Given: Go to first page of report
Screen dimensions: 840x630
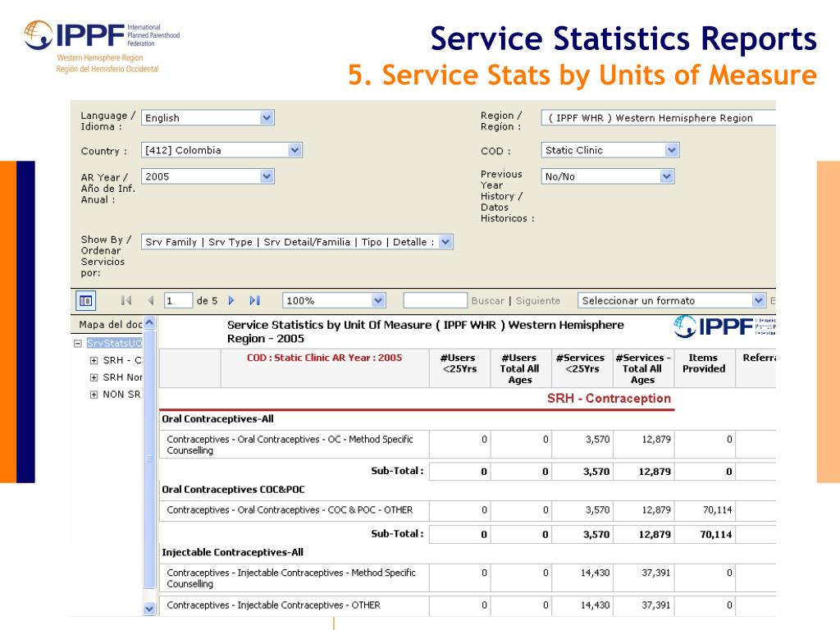Looking at the screenshot, I should point(126,300).
